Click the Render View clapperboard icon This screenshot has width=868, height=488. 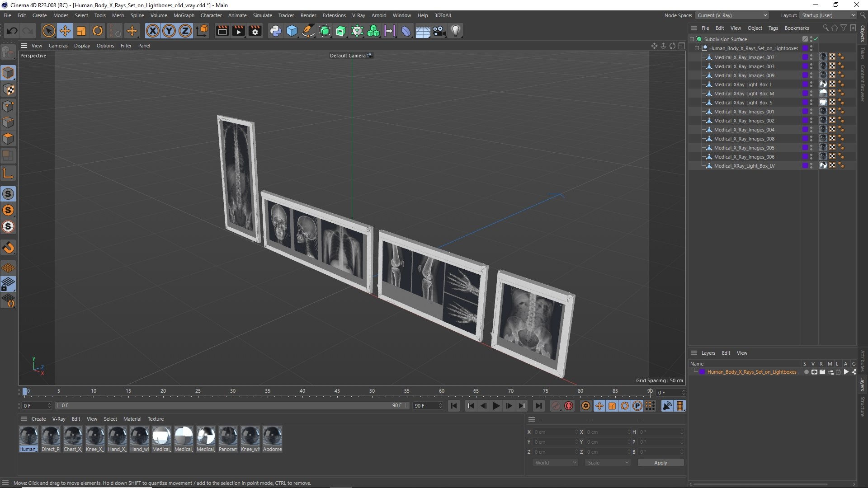222,31
